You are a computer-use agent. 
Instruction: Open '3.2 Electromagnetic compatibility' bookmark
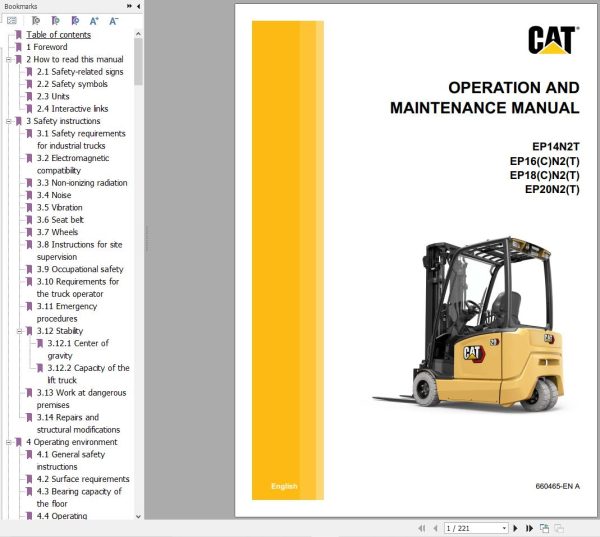pos(73,164)
